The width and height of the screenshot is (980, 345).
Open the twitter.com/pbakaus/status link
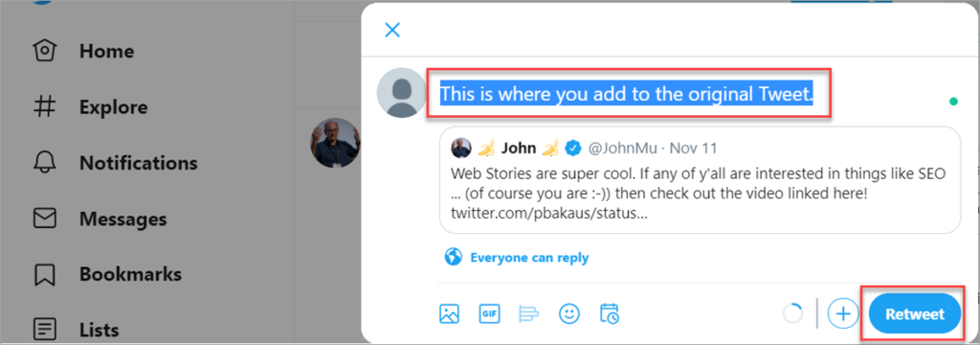pyautogui.click(x=546, y=212)
